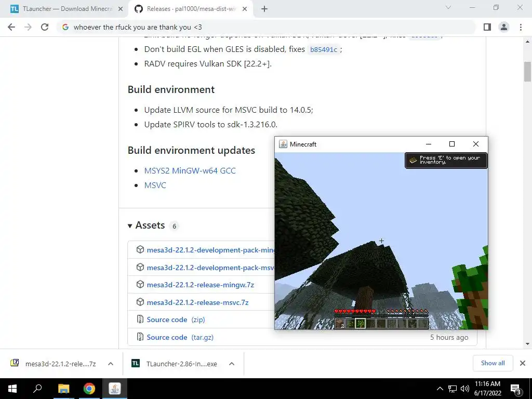Viewport: 532px width, 399px height.
Task: Open Chrome from the taskbar
Action: (89, 389)
